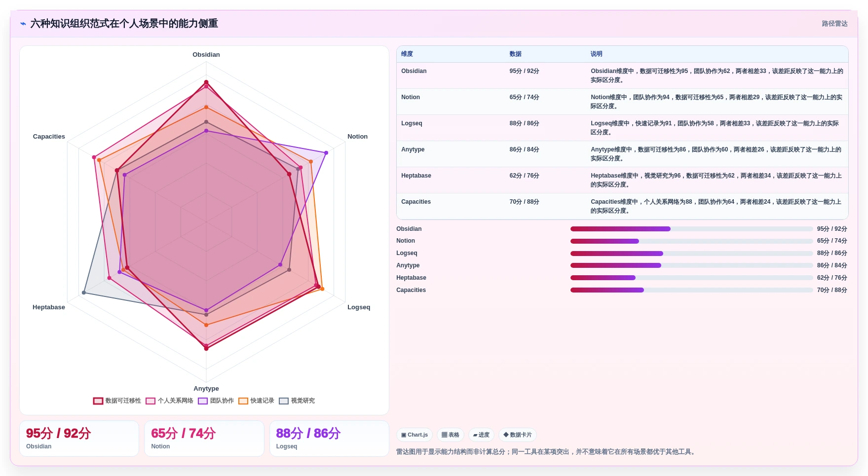Click the 维度 column header

coord(407,54)
